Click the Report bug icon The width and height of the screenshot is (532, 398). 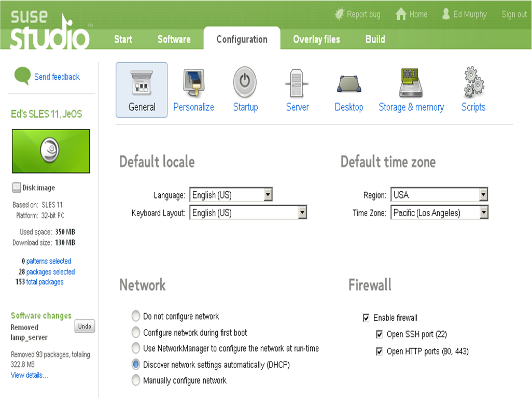point(339,14)
